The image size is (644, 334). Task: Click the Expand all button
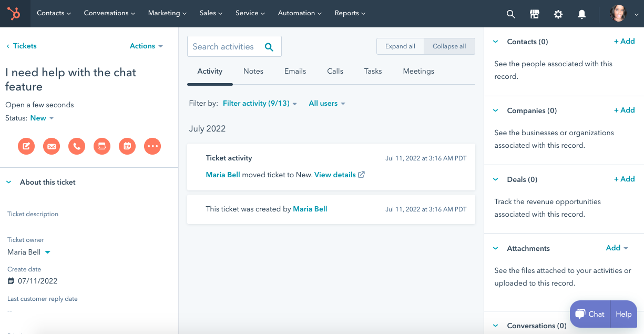click(400, 46)
